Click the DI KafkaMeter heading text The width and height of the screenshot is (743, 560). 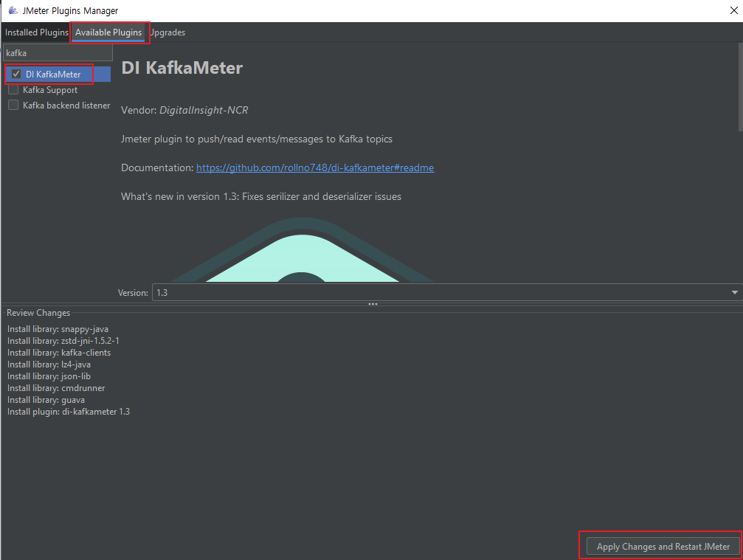[182, 68]
